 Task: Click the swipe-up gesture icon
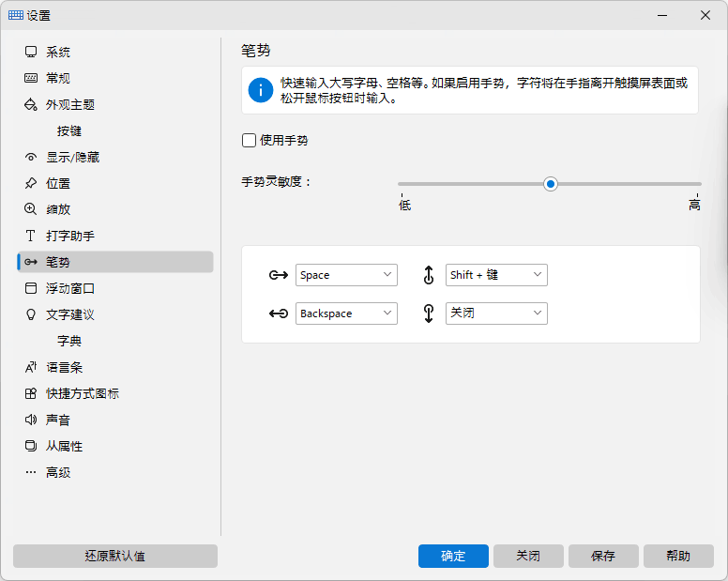tap(429, 275)
